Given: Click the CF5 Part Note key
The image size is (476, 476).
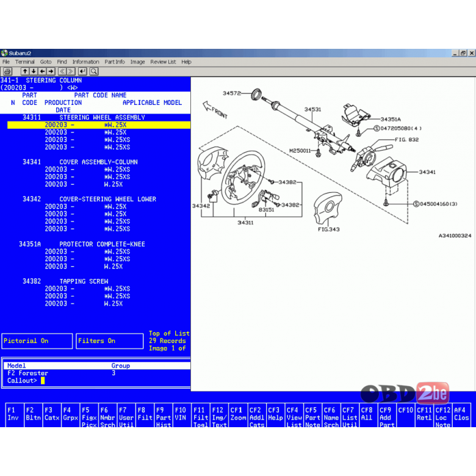Looking at the screenshot, I should coord(312,415).
